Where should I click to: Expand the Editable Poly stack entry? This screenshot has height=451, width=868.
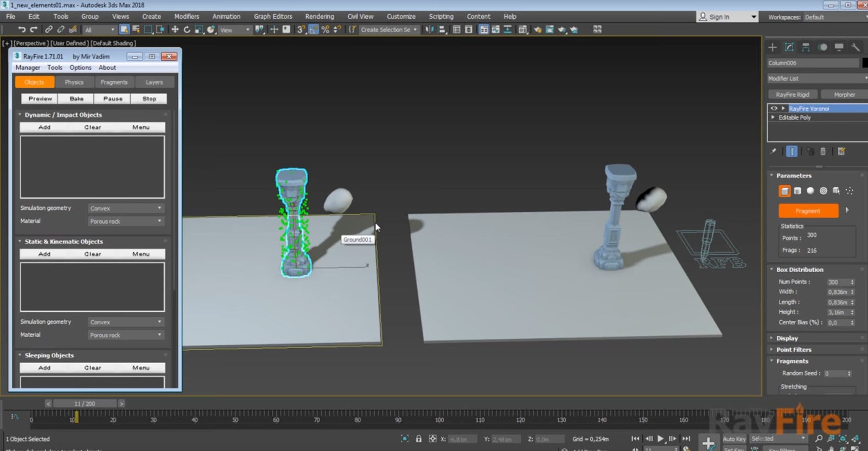[x=773, y=118]
